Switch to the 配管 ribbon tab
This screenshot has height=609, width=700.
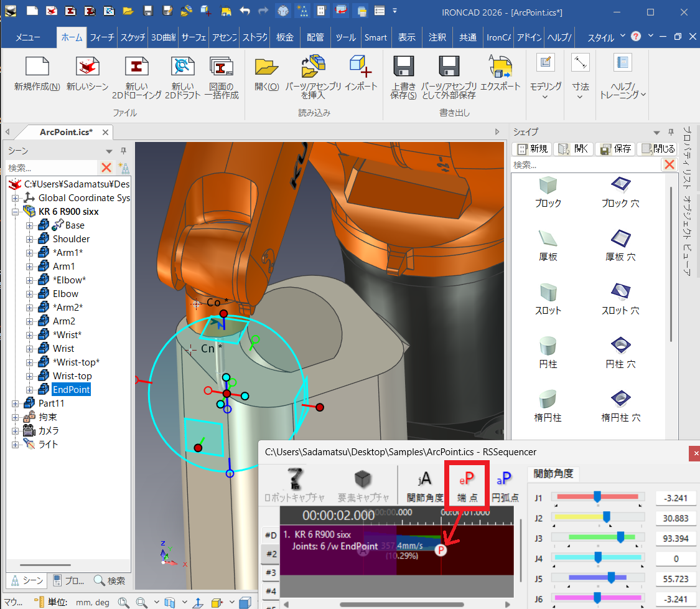point(315,37)
